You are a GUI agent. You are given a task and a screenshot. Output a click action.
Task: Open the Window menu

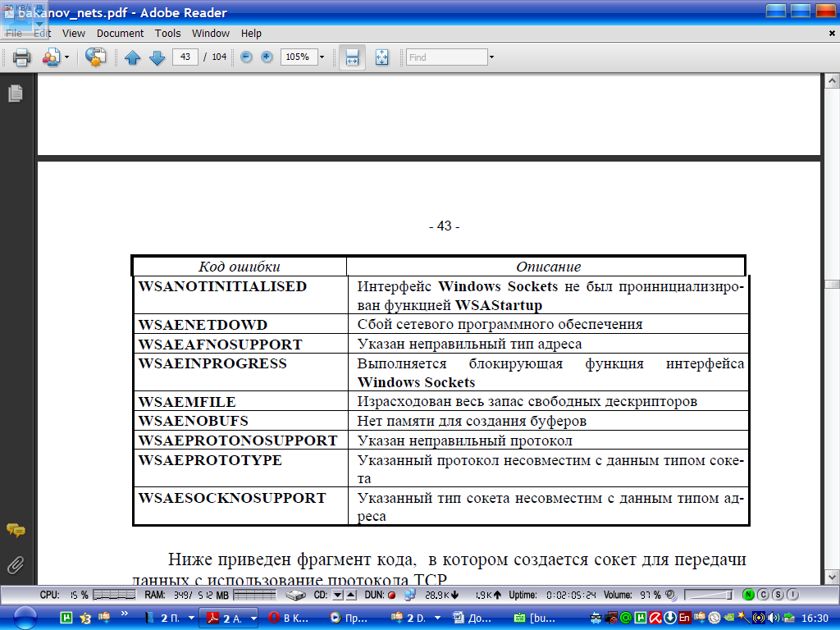211,33
